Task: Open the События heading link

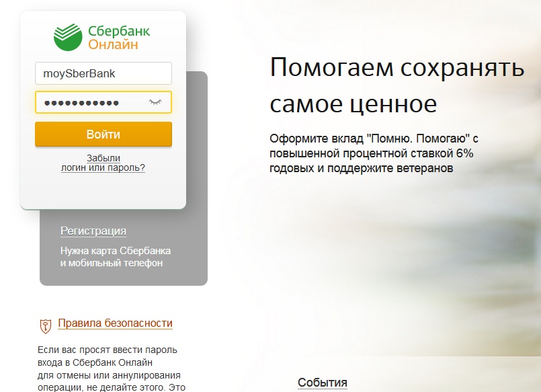Action: pos(323,383)
